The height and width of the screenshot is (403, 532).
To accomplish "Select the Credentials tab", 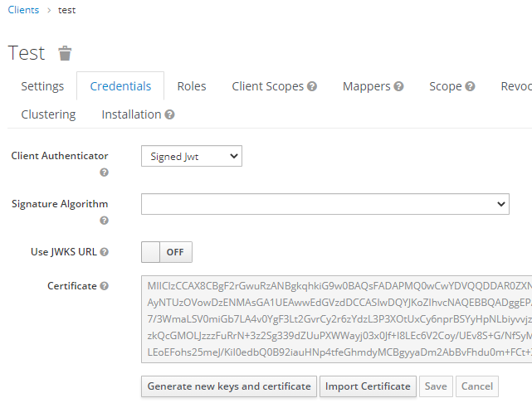I will tap(120, 86).
